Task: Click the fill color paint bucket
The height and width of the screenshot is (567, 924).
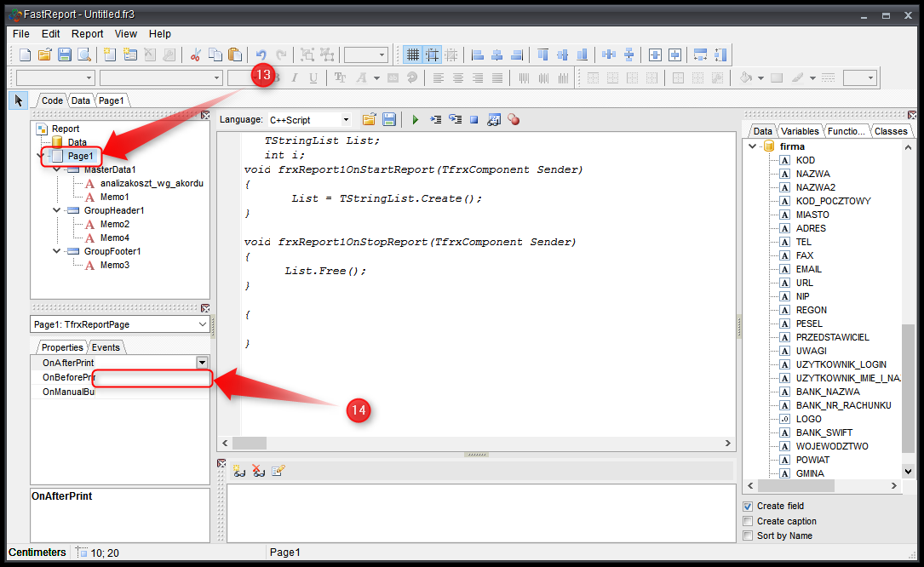Action: 746,77
